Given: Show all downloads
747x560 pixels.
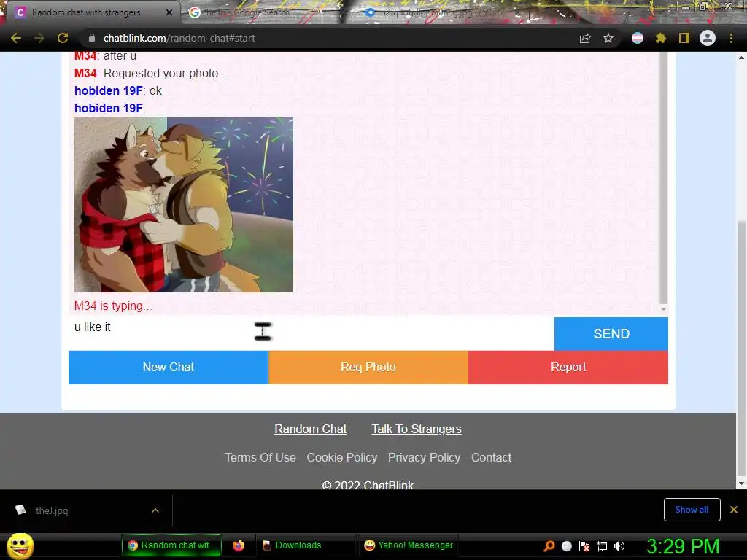Looking at the screenshot, I should pos(692,510).
